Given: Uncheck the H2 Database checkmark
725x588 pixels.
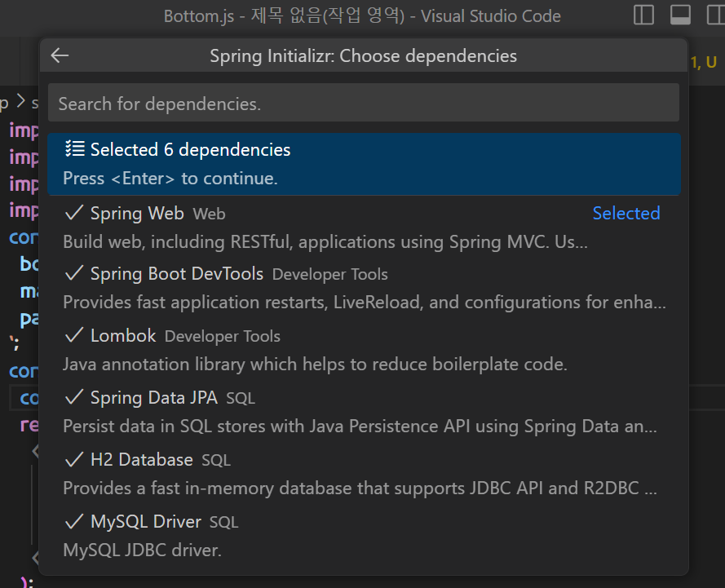Looking at the screenshot, I should (74, 459).
